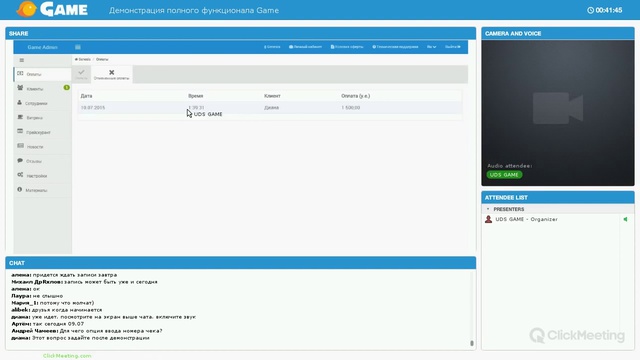This screenshot has height=360, width=640.
Task: Click the Время column header
Action: click(196, 96)
